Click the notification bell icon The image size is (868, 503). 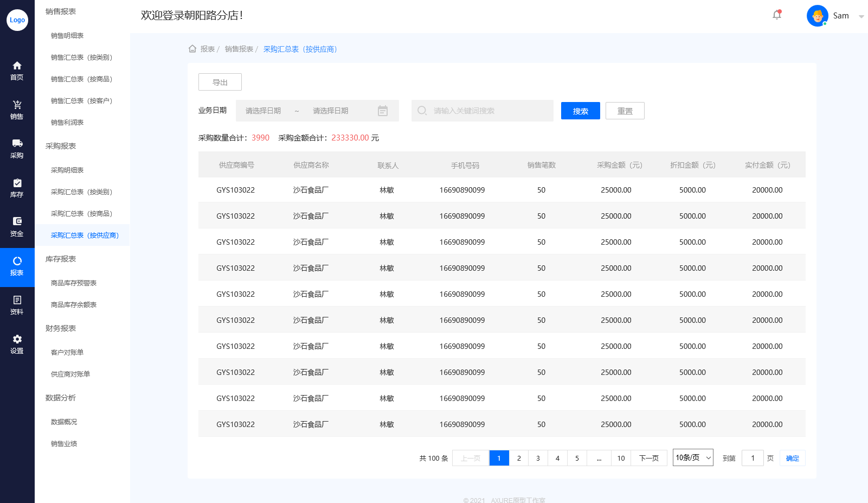(777, 15)
